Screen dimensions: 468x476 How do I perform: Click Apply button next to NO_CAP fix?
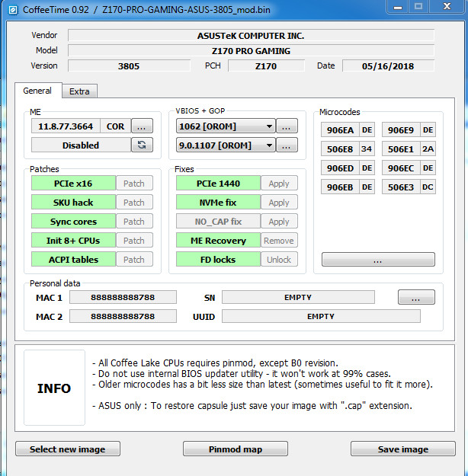[x=279, y=222]
